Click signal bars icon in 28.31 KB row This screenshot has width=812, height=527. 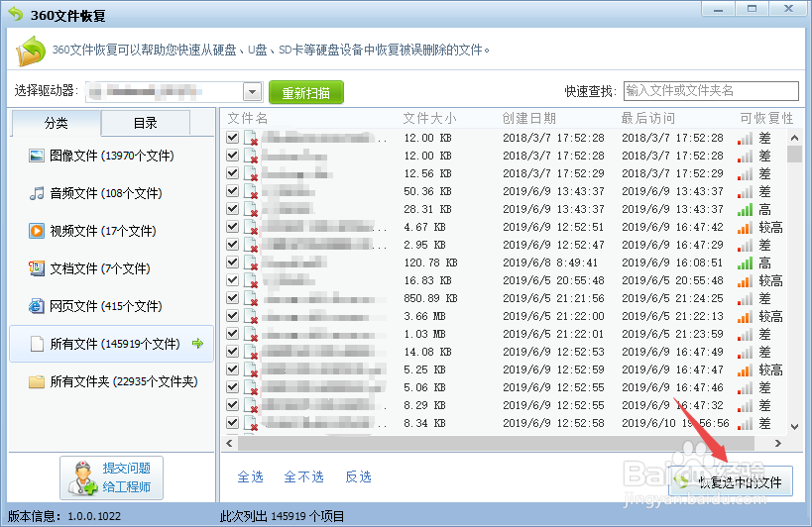point(745,210)
